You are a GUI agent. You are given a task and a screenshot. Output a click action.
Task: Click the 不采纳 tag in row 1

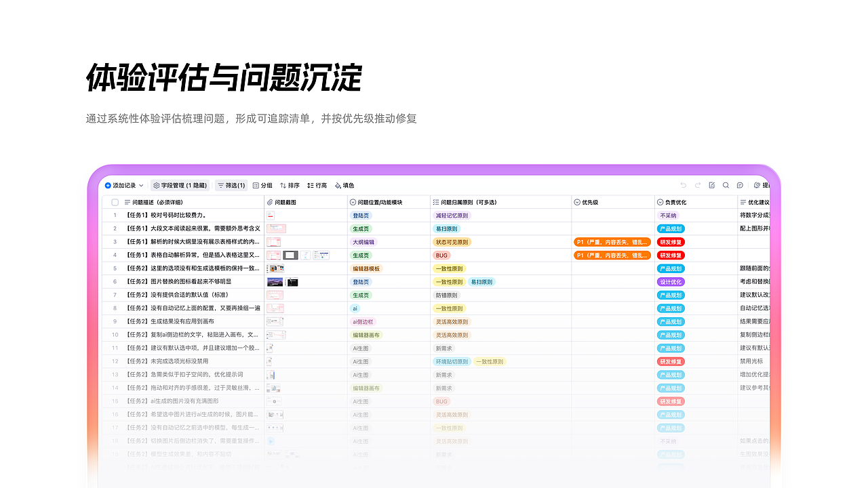(x=668, y=216)
